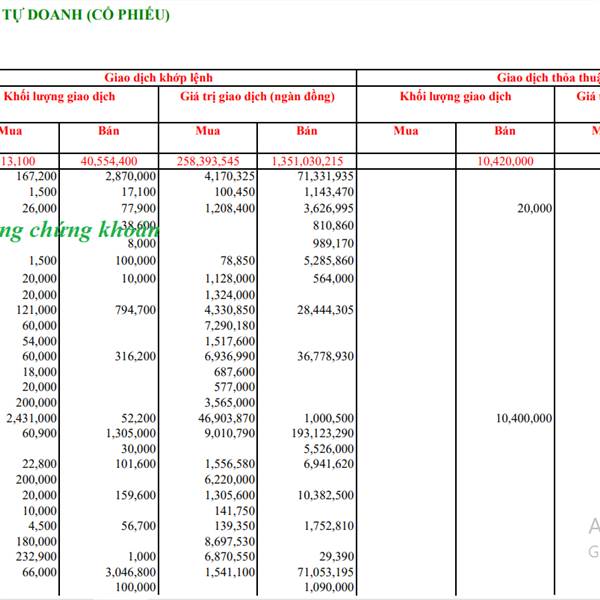Select the cell '1,517,600'
Viewport: 600px width, 600px height.
(x=230, y=341)
